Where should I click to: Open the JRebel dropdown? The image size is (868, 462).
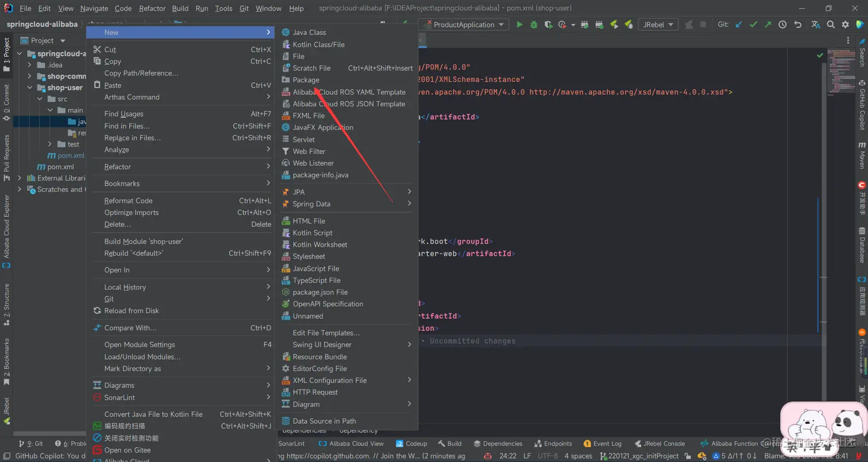tap(657, 25)
